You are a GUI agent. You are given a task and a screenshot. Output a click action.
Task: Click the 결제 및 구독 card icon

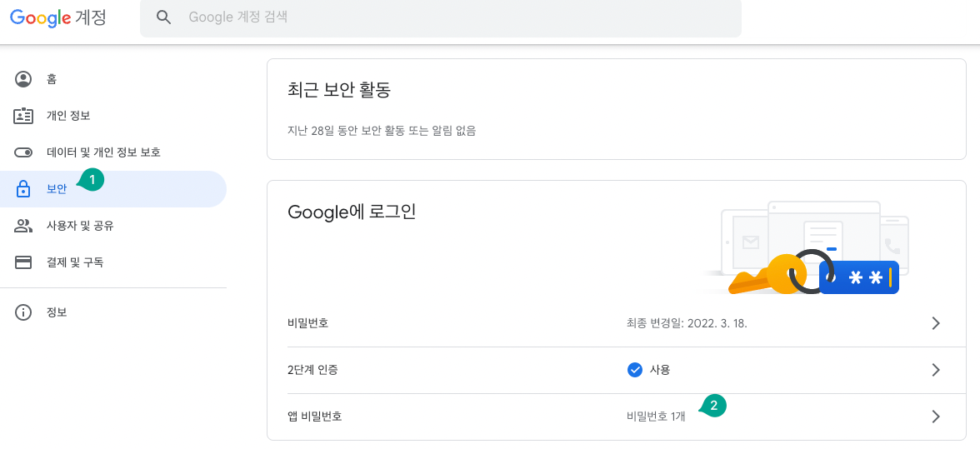coord(23,262)
